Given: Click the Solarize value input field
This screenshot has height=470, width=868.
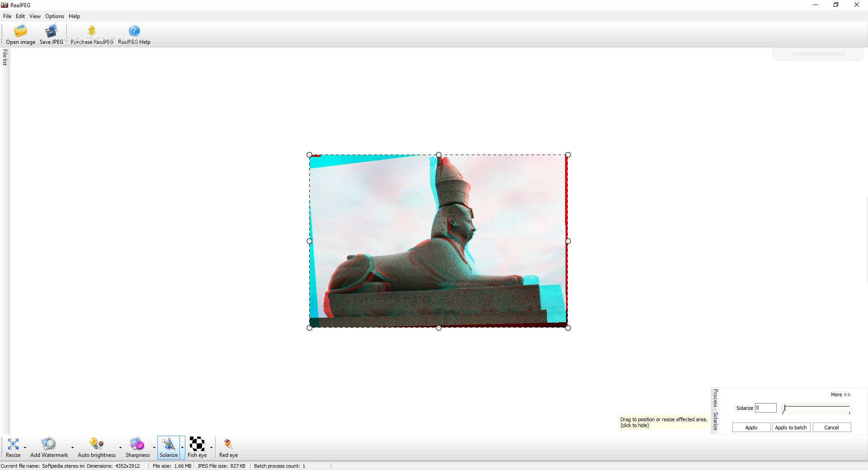Looking at the screenshot, I should pos(765,408).
